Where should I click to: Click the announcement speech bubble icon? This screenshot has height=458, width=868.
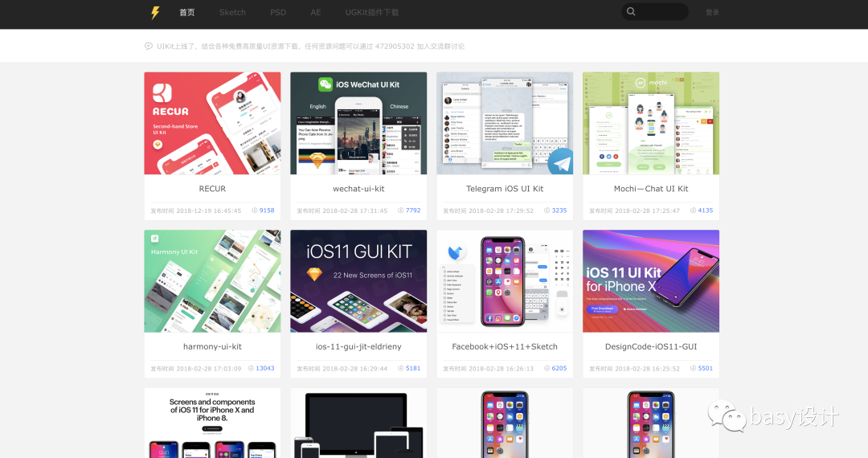(x=149, y=47)
